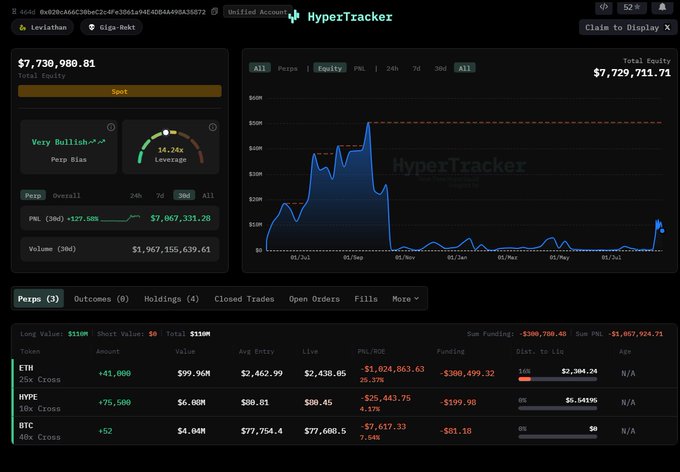Open Perp Bias info icon
The height and width of the screenshot is (472, 680).
111,127
